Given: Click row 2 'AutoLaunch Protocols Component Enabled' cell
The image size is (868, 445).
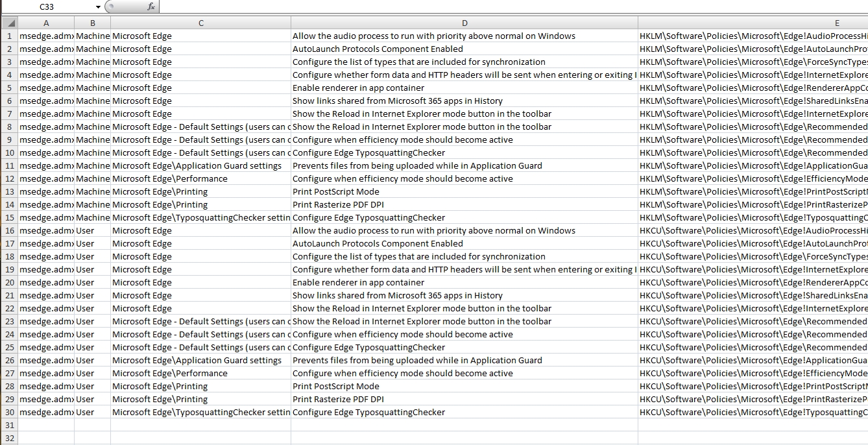Looking at the screenshot, I should coord(464,49).
